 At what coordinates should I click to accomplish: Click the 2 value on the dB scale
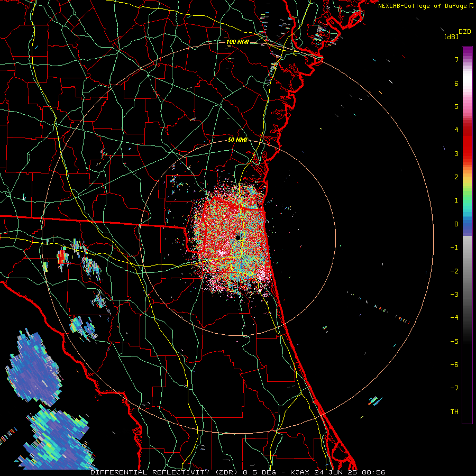[456, 177]
